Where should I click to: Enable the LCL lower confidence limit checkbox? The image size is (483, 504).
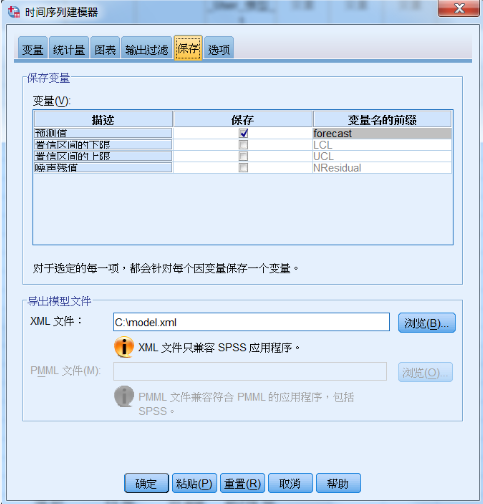coord(244,145)
